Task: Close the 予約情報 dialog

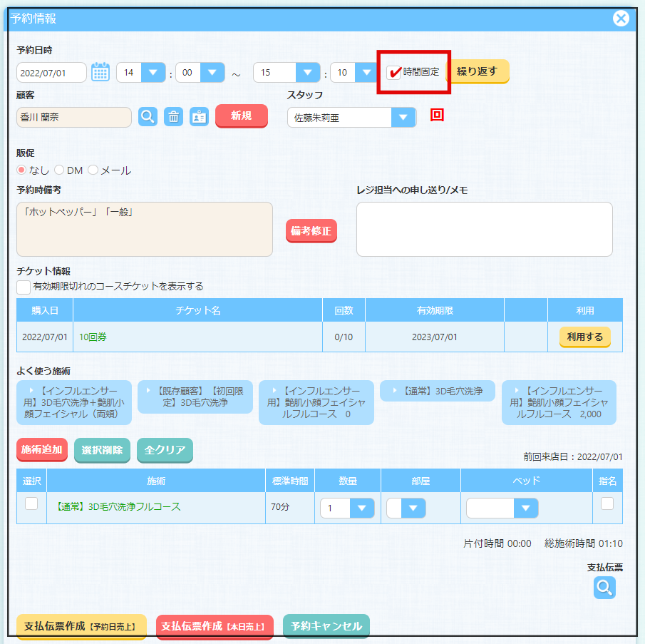Action: tap(621, 19)
